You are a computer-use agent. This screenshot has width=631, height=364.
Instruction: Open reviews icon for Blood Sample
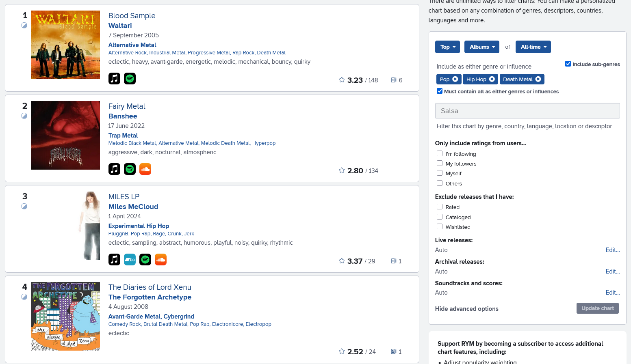(394, 80)
